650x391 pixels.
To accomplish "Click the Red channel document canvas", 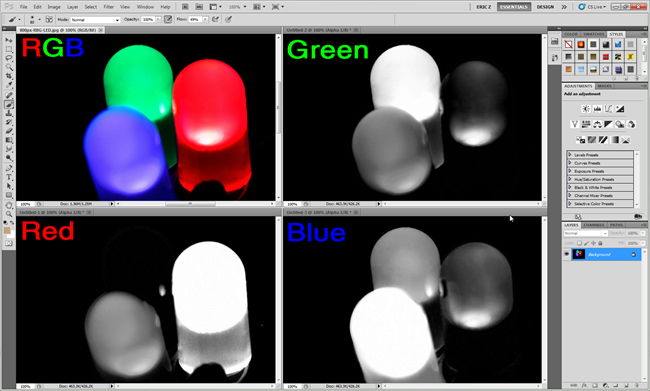I will click(146, 299).
